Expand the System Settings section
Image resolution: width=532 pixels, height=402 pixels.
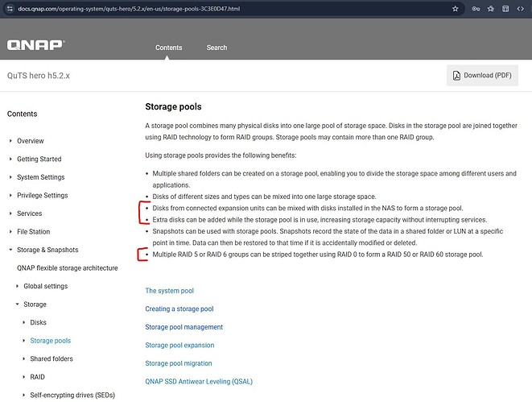[x=40, y=177]
